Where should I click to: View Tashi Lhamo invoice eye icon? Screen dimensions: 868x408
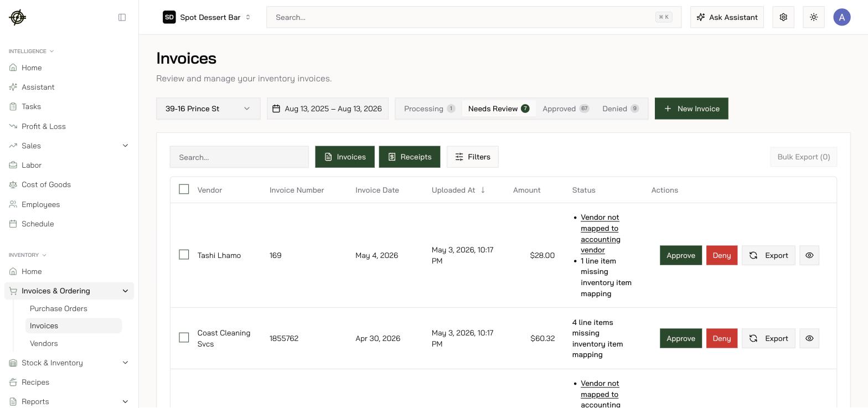(x=809, y=255)
